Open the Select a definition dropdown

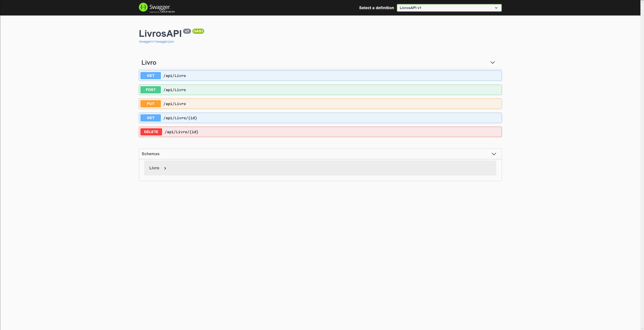click(449, 8)
